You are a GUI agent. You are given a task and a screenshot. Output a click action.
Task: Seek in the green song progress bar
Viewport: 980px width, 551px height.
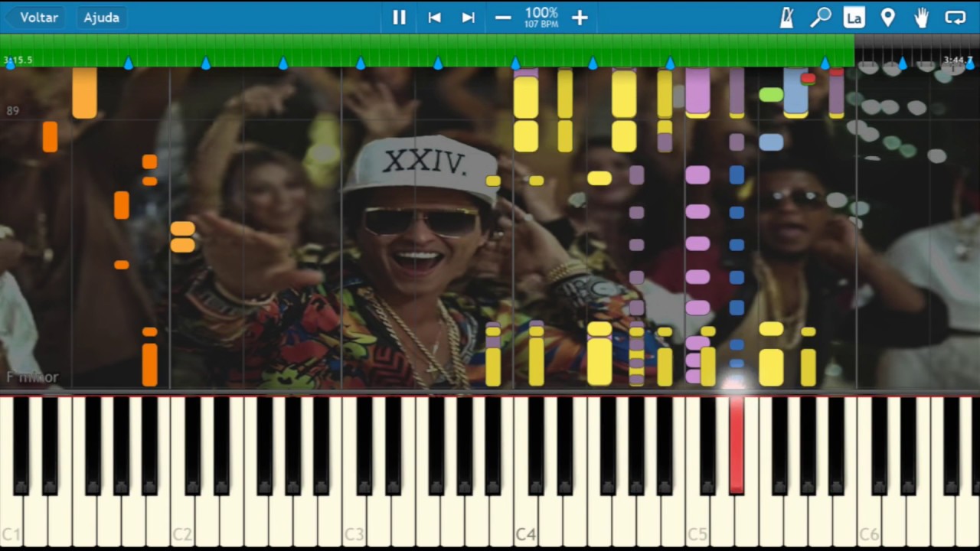coord(427,51)
